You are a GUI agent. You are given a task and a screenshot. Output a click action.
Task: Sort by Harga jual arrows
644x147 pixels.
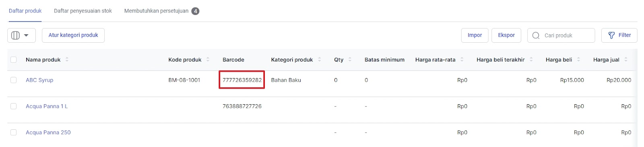point(626,60)
